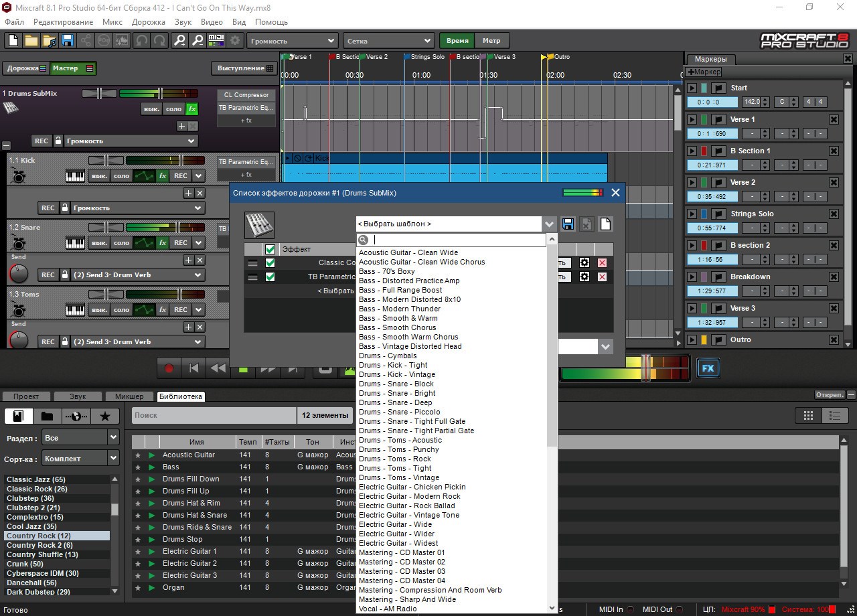Viewport: 857px width, 616px height.
Task: Open the Сорт-ка Комплект dropdown
Action: (x=80, y=458)
